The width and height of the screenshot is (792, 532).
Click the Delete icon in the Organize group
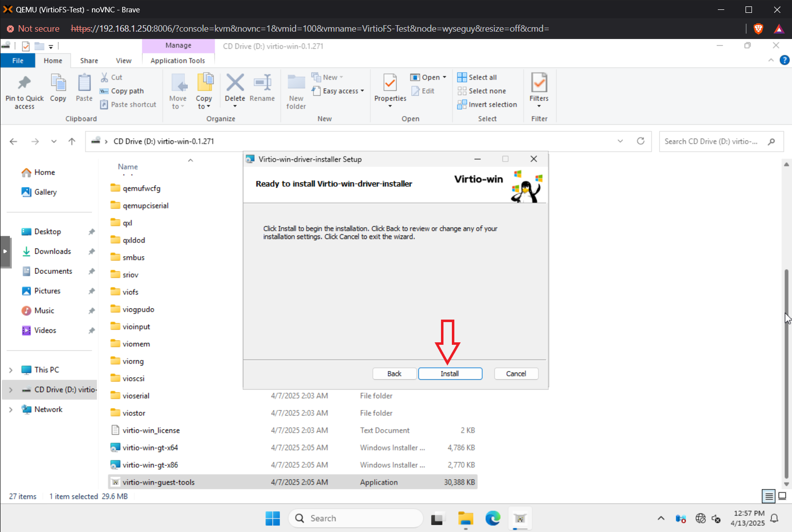[x=235, y=82]
